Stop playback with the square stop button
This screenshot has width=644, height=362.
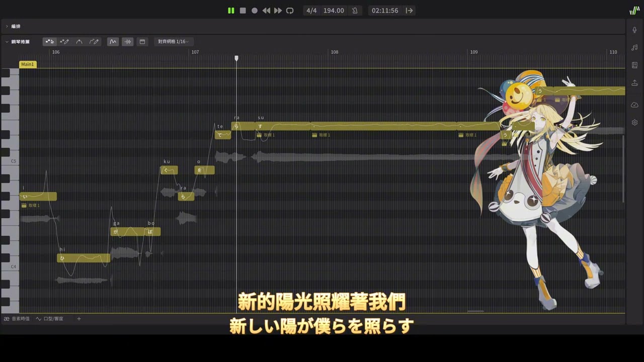[243, 11]
